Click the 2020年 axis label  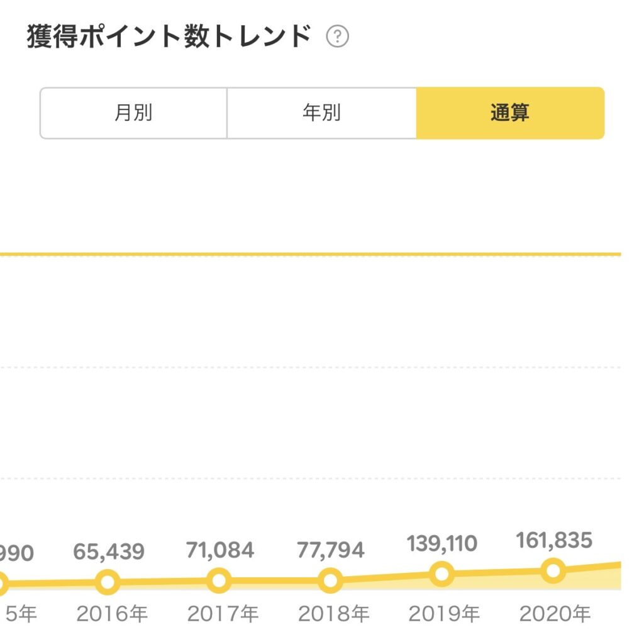[x=555, y=614]
